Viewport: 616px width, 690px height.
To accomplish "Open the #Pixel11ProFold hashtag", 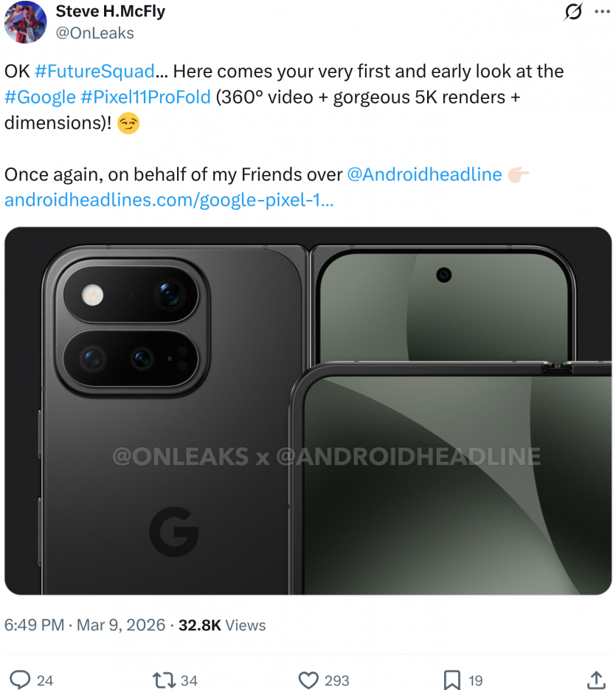I will point(146,97).
